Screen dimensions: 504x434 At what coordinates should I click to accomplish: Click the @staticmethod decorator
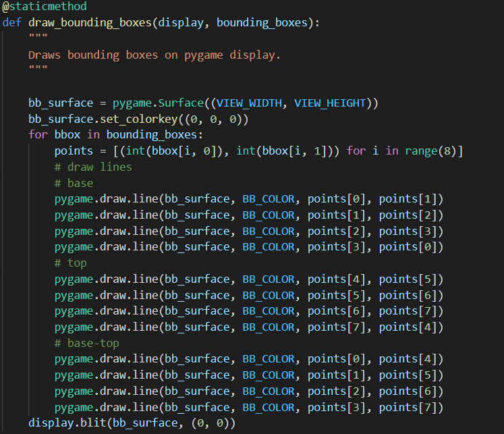pos(45,7)
